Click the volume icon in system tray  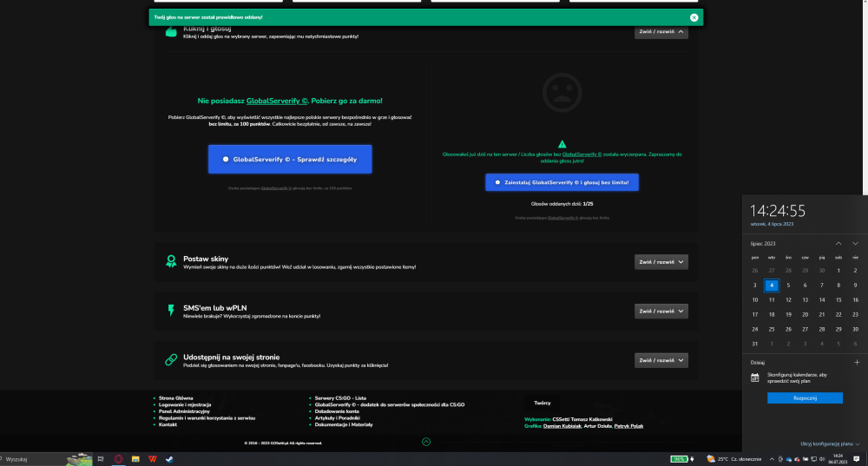[x=822, y=459]
